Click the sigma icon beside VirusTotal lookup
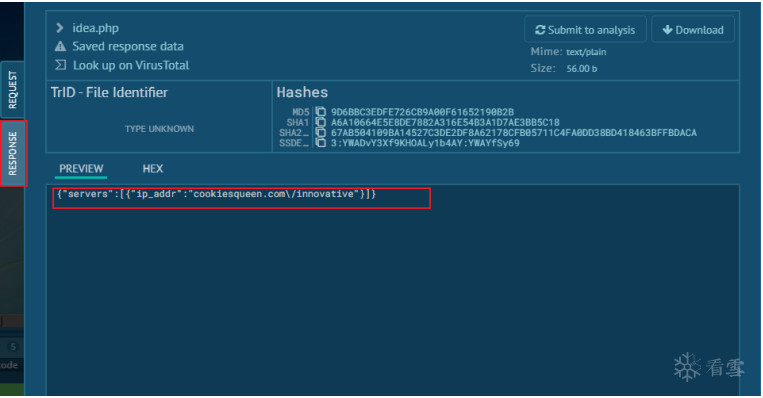The image size is (763, 398). tap(60, 65)
